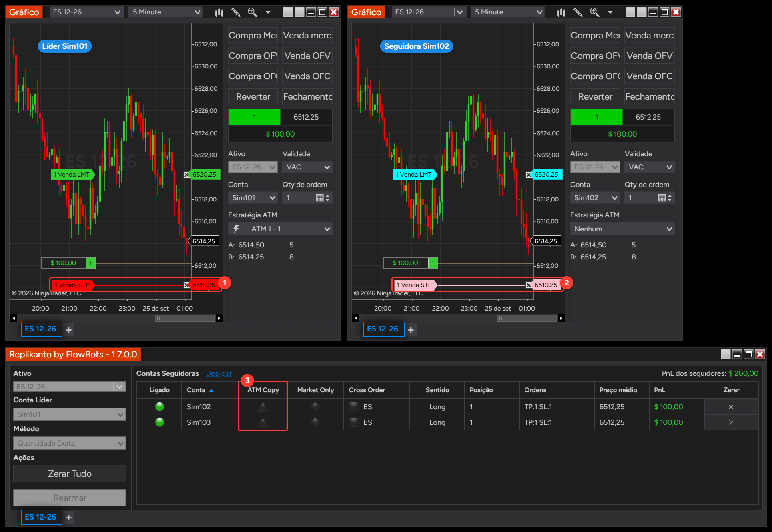Open Validade VAC dropdown in Sim101 chart
The height and width of the screenshot is (532, 772).
click(307, 167)
